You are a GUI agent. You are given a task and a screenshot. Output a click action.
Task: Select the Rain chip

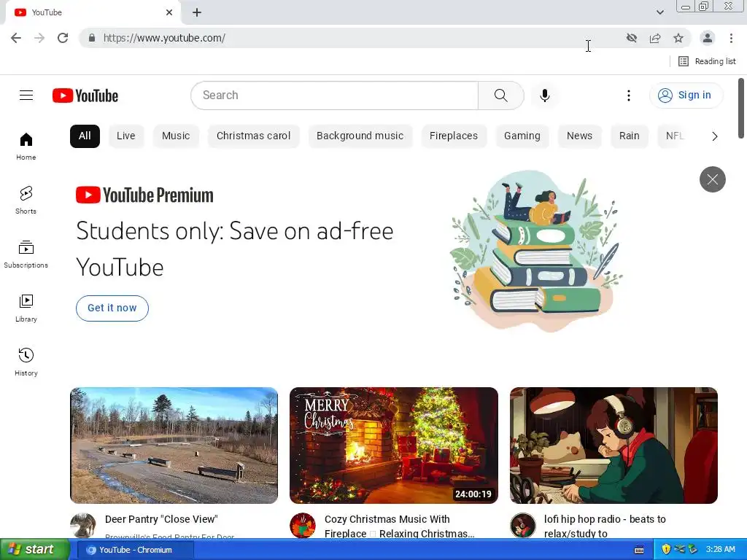630,136
